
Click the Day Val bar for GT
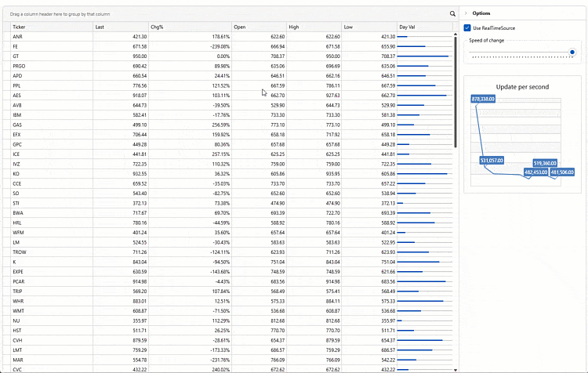[424, 56]
